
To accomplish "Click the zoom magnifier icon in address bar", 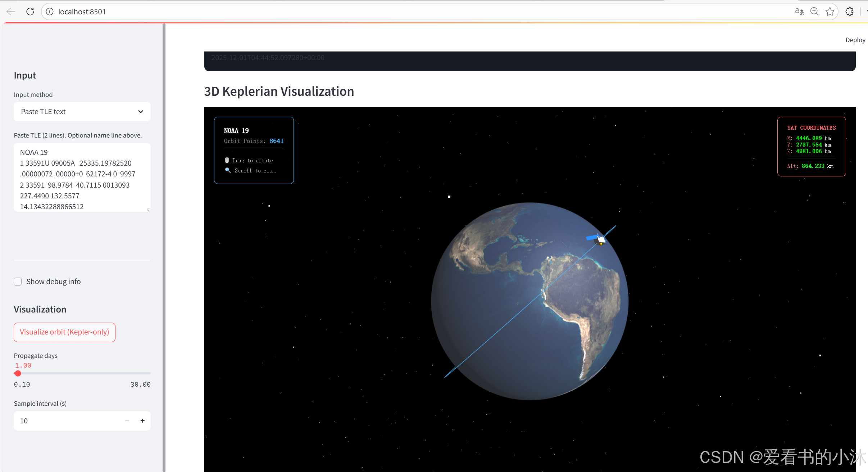I will 815,12.
